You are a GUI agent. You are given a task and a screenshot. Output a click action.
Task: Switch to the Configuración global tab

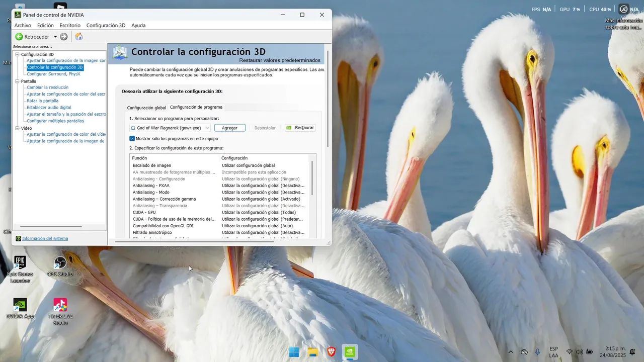click(146, 108)
